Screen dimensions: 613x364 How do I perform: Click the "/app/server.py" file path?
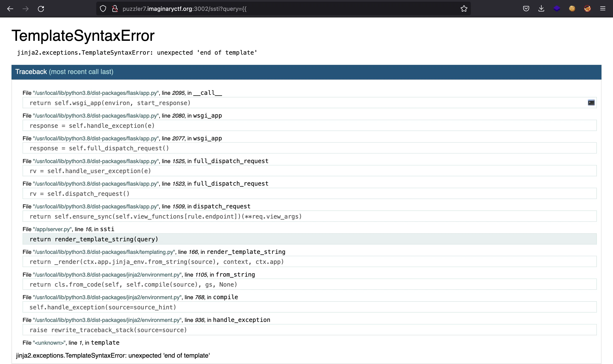point(52,229)
